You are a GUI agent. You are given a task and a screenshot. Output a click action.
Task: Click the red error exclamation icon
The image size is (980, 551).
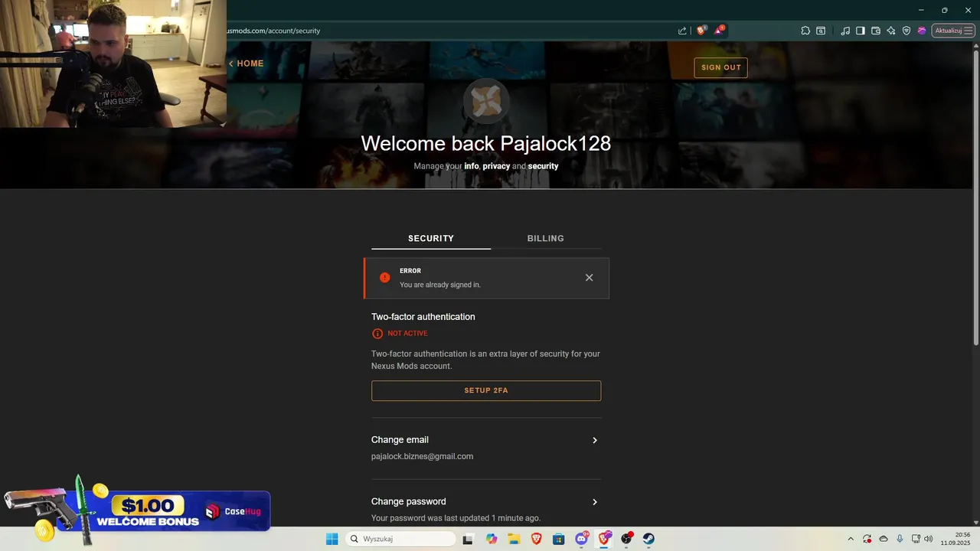[x=384, y=277]
